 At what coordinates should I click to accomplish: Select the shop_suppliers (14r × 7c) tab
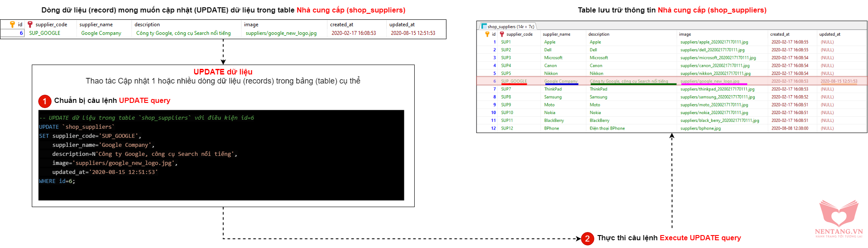coord(510,27)
